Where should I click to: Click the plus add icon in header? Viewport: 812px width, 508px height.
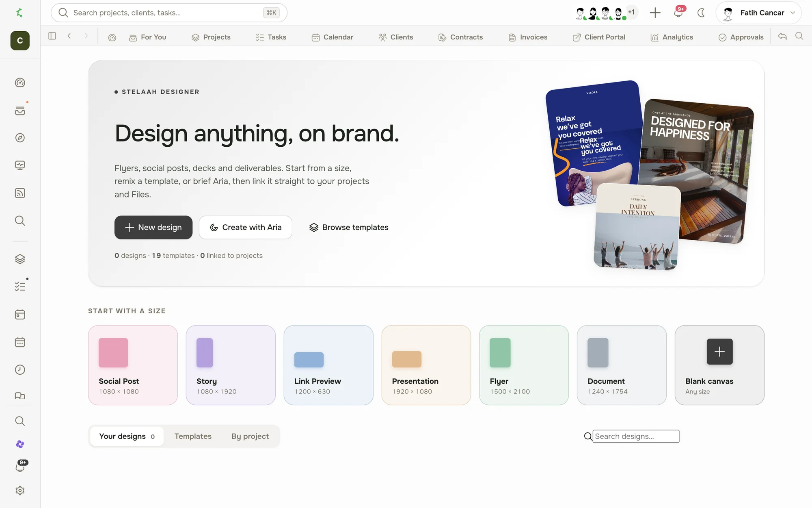(x=655, y=13)
